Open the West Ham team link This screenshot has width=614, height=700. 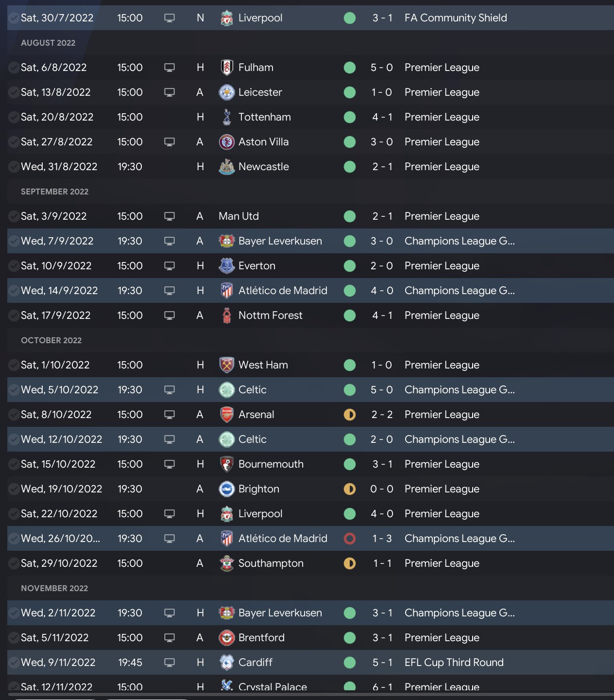263,365
